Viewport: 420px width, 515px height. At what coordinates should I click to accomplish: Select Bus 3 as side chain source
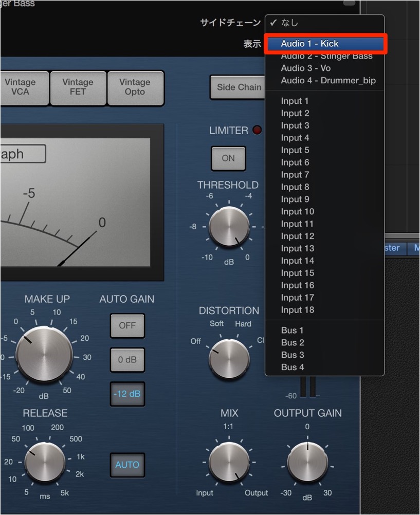(x=325, y=355)
